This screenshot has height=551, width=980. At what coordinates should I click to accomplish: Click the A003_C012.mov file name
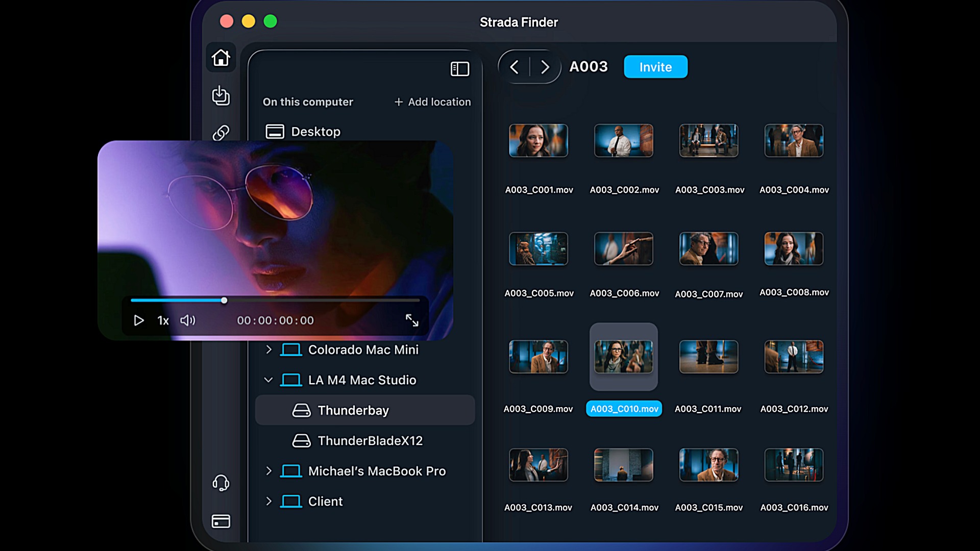(x=794, y=409)
